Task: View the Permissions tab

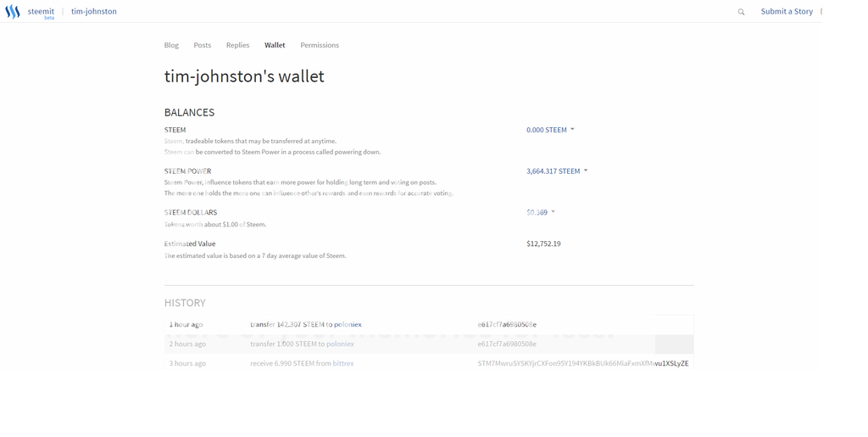Action: [320, 45]
